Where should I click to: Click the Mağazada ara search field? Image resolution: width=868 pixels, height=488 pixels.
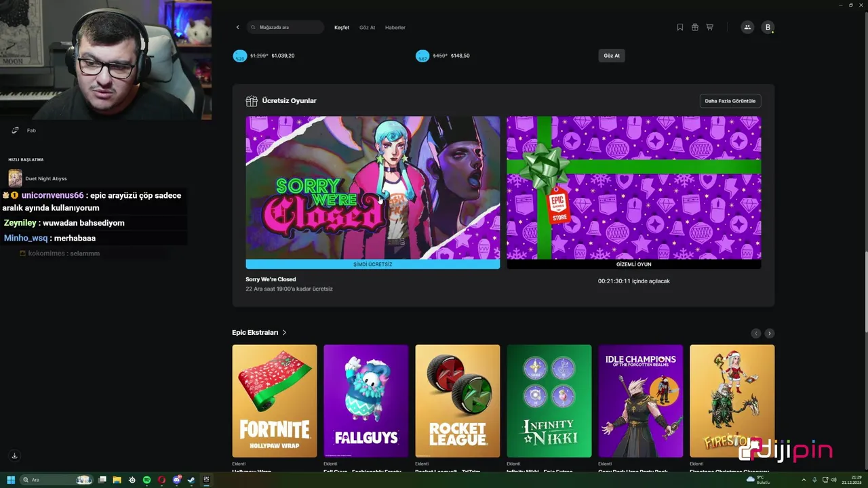(285, 27)
